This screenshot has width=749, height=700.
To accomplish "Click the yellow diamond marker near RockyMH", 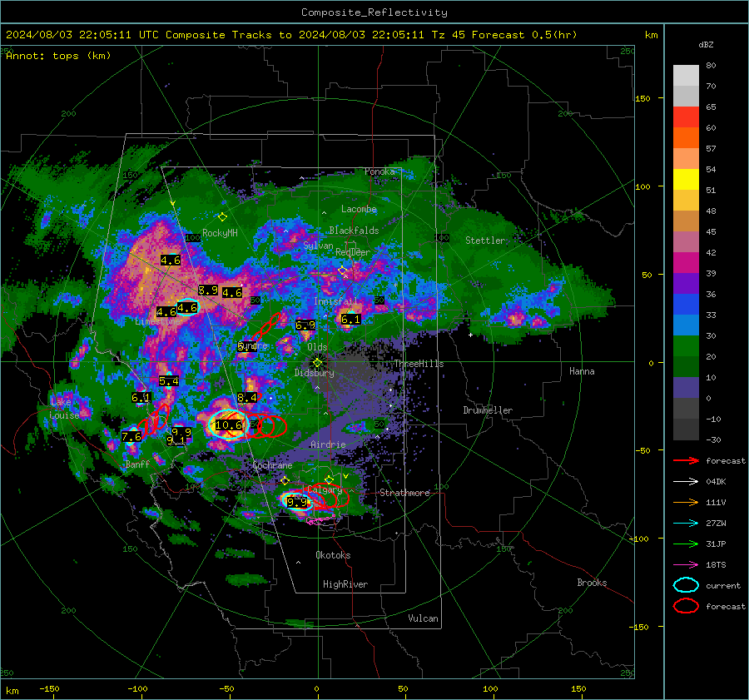I will 222,217.
